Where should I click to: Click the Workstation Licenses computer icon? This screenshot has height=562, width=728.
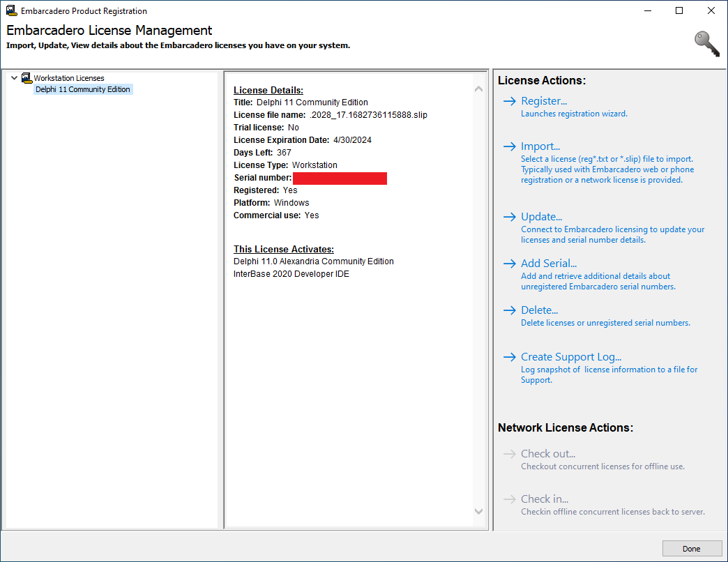tap(26, 78)
